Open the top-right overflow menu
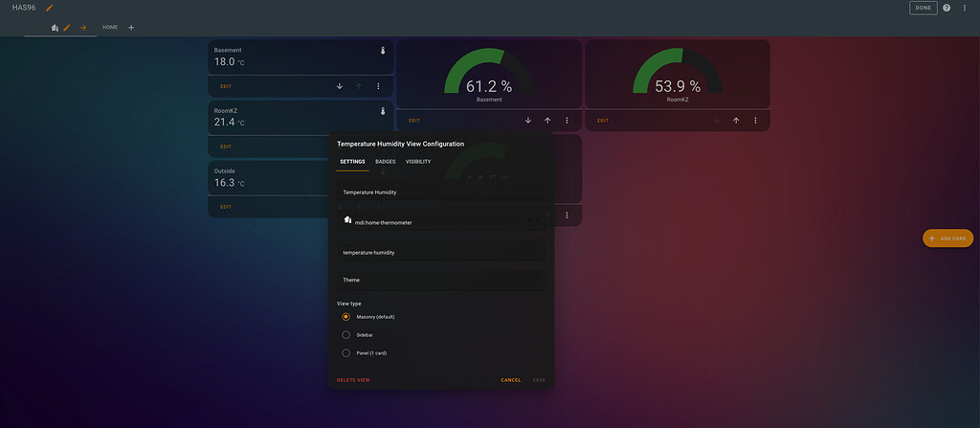The height and width of the screenshot is (428, 980). pyautogui.click(x=965, y=8)
